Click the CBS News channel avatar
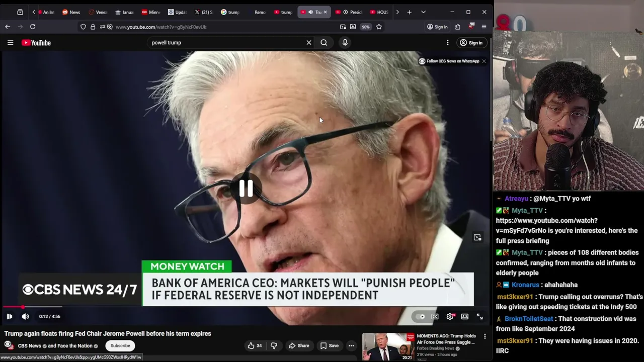644x362 pixels. click(9, 346)
